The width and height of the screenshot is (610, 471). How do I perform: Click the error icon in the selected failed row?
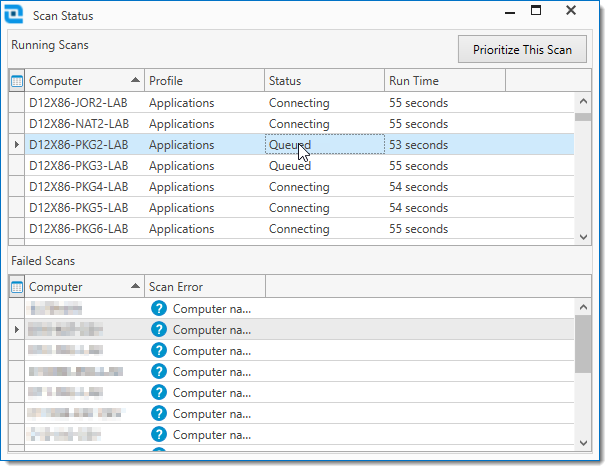click(x=158, y=330)
